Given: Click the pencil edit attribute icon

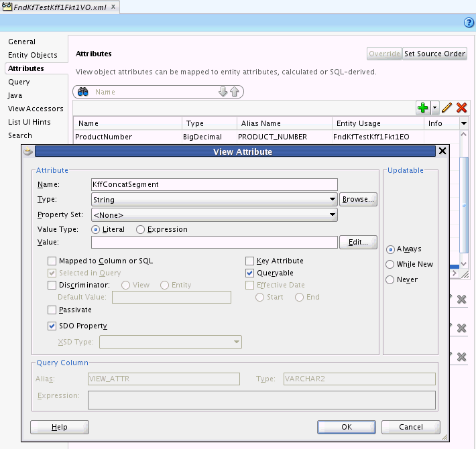Looking at the screenshot, I should click(x=447, y=108).
